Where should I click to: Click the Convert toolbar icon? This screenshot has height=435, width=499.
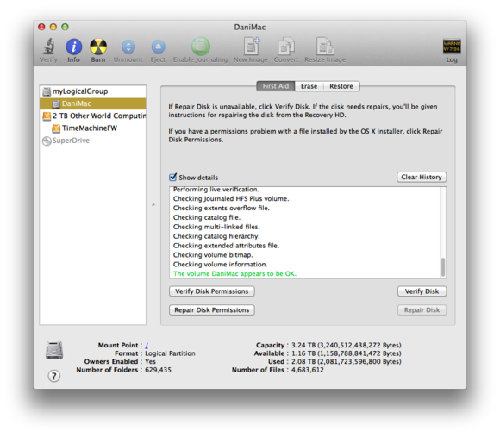pos(286,46)
